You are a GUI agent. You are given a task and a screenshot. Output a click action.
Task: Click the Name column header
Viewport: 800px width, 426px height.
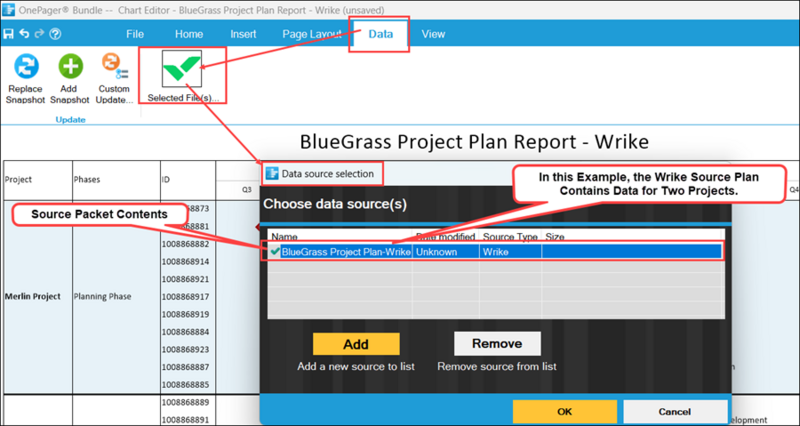tap(284, 237)
